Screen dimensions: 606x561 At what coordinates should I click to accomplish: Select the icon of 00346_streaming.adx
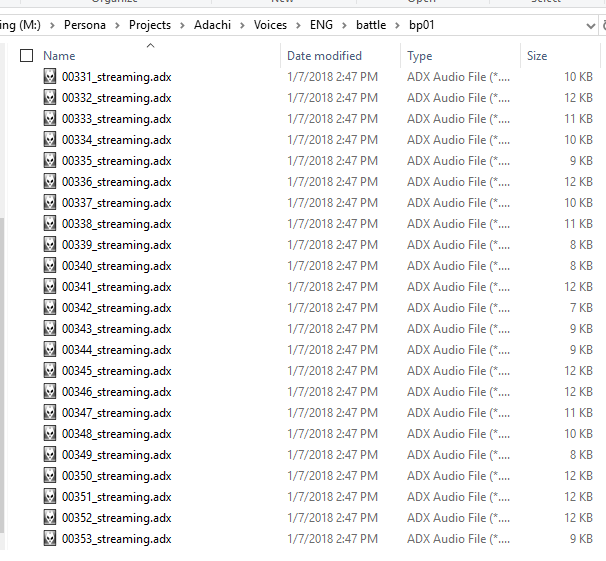pos(50,392)
